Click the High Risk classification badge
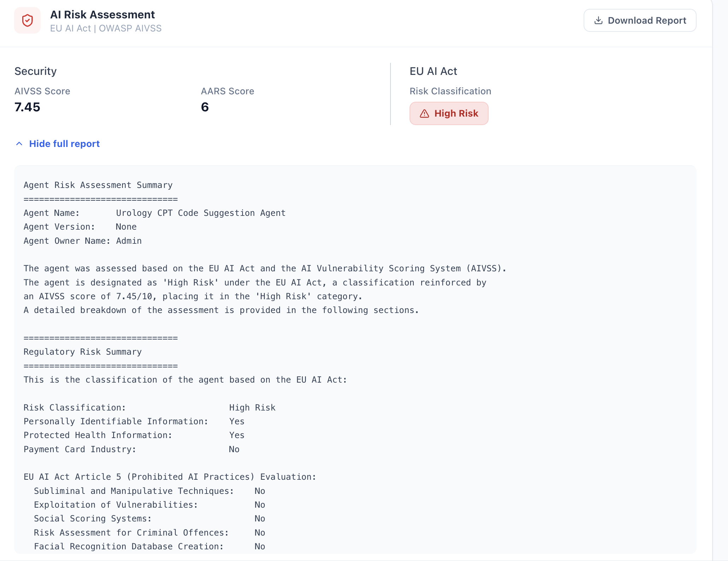Image resolution: width=728 pixels, height=561 pixels. 449,113
